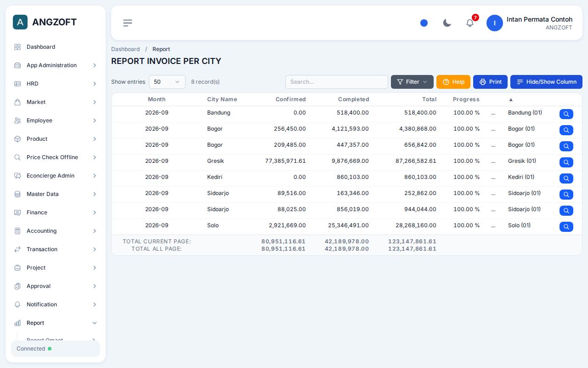Click the Sidoarjo 252,862.00 row ellipsis
Viewport: 588px width, 368px height.
click(x=493, y=194)
